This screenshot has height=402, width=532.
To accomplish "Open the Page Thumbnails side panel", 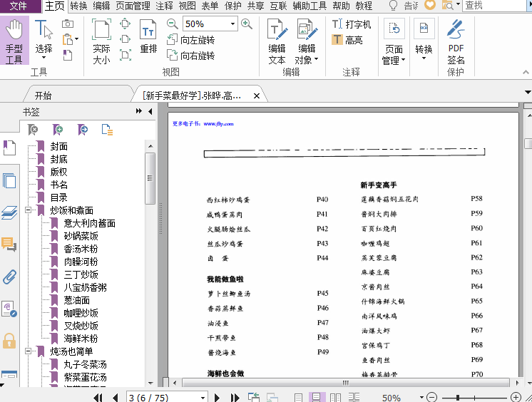I will tap(9, 180).
